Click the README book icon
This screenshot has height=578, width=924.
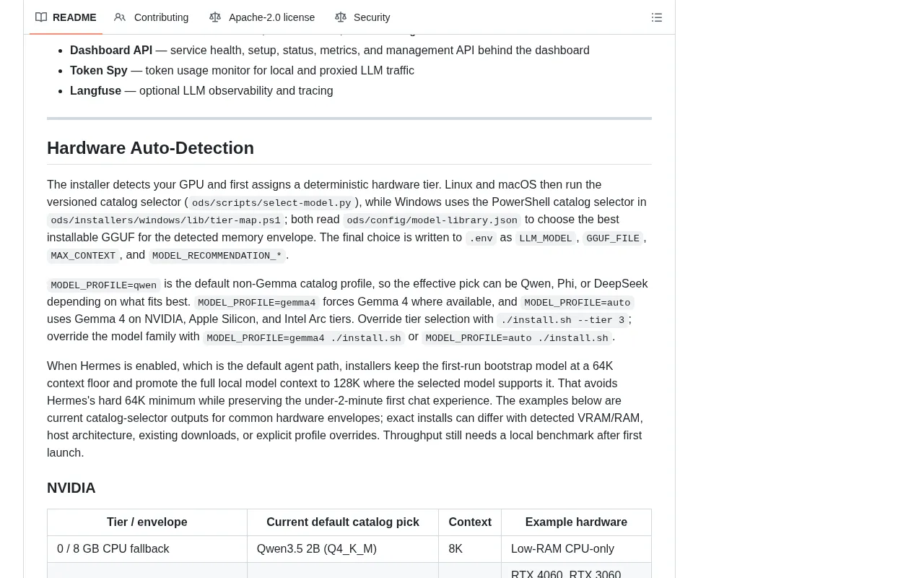[x=41, y=17]
